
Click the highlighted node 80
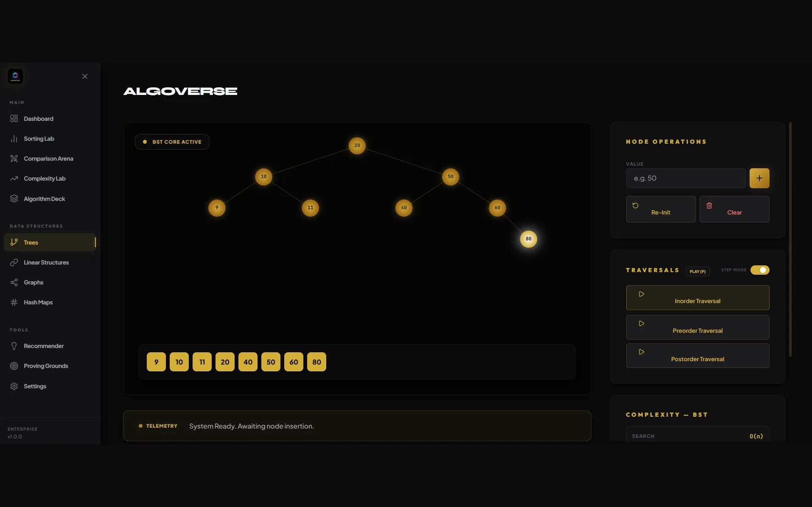[529, 239]
